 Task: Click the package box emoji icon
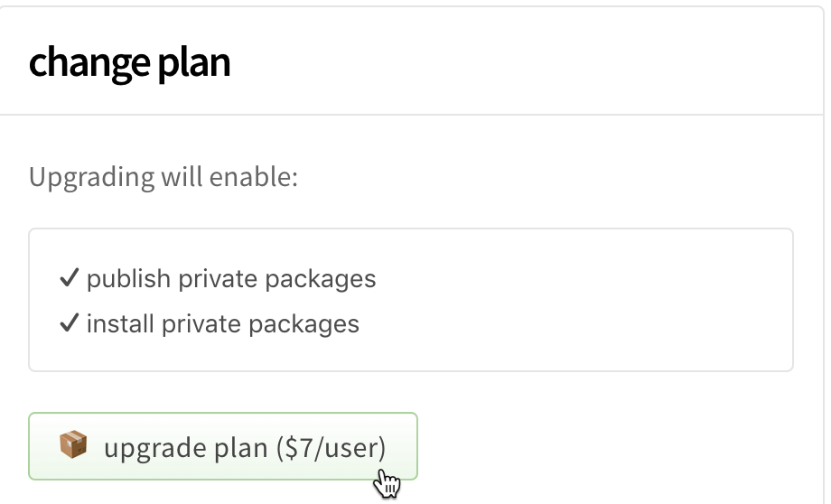(x=72, y=445)
